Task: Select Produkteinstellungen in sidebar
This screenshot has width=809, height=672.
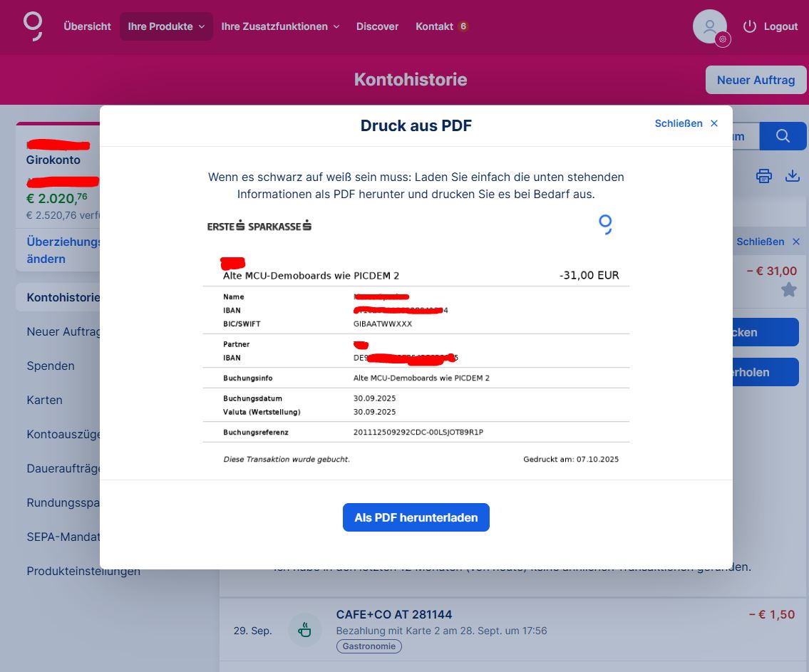Action: coord(83,571)
